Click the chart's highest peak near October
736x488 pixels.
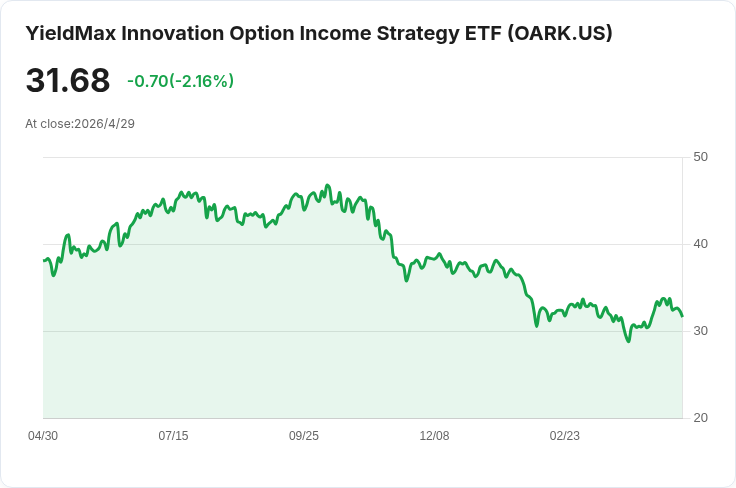(328, 185)
